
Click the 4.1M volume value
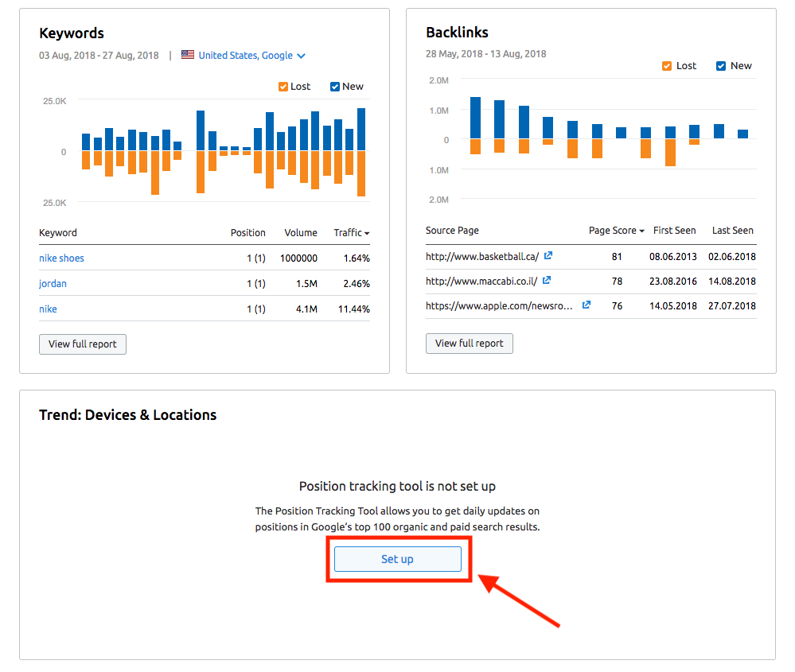(x=306, y=309)
